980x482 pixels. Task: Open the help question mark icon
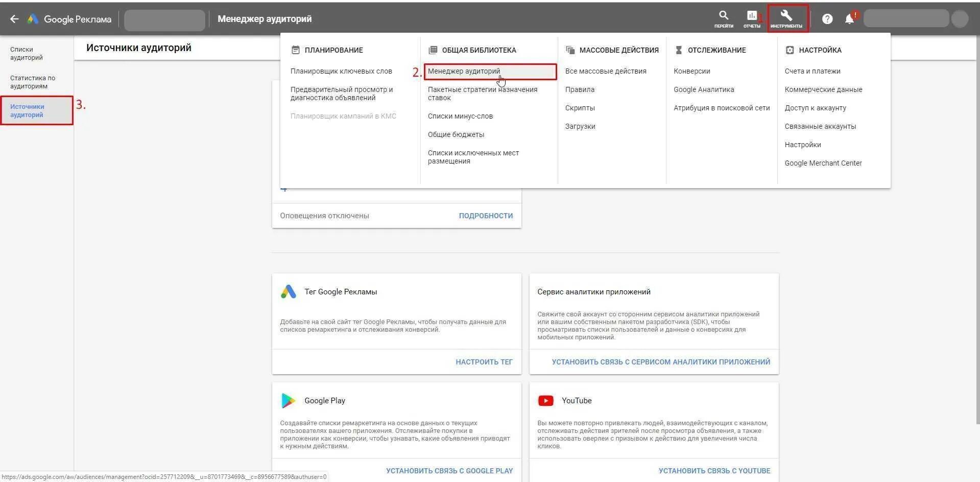click(x=827, y=19)
